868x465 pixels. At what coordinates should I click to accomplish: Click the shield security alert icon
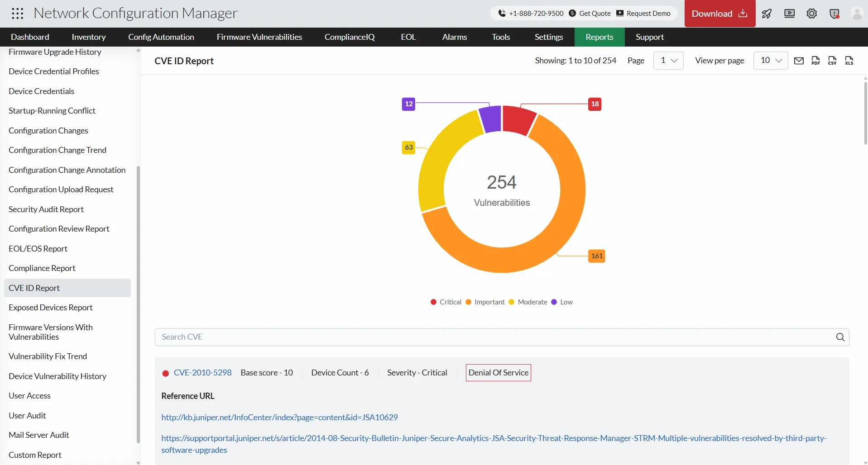[834, 14]
